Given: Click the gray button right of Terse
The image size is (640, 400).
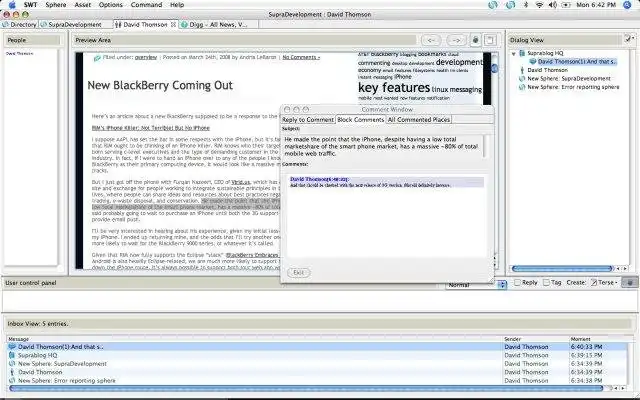Looking at the screenshot, I should click(x=629, y=282).
